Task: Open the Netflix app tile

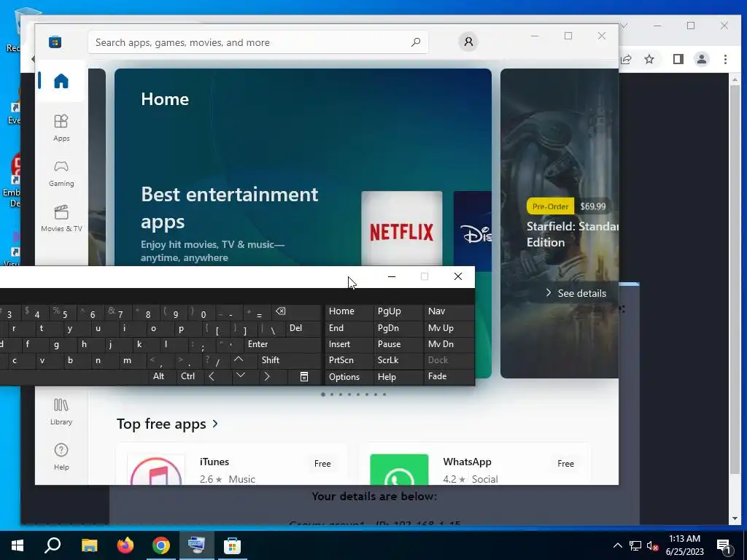Action: click(x=402, y=228)
